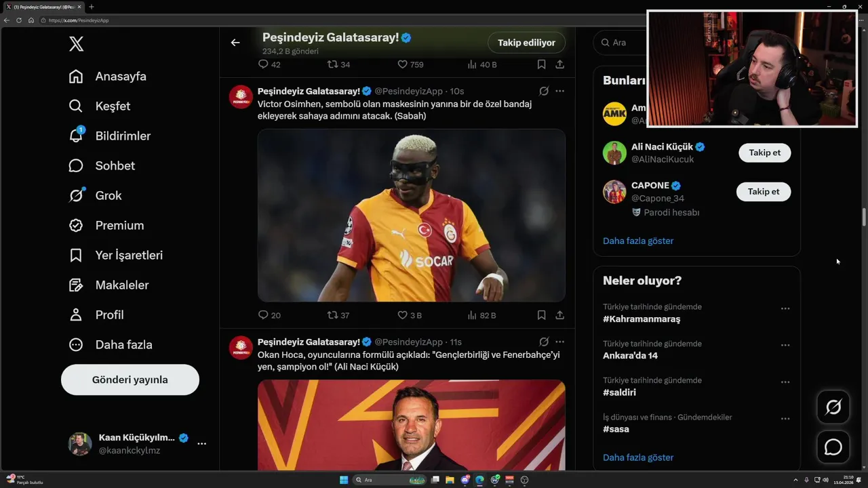The width and height of the screenshot is (868, 488).
Task: Open Grok in the sidebar
Action: coord(95,196)
